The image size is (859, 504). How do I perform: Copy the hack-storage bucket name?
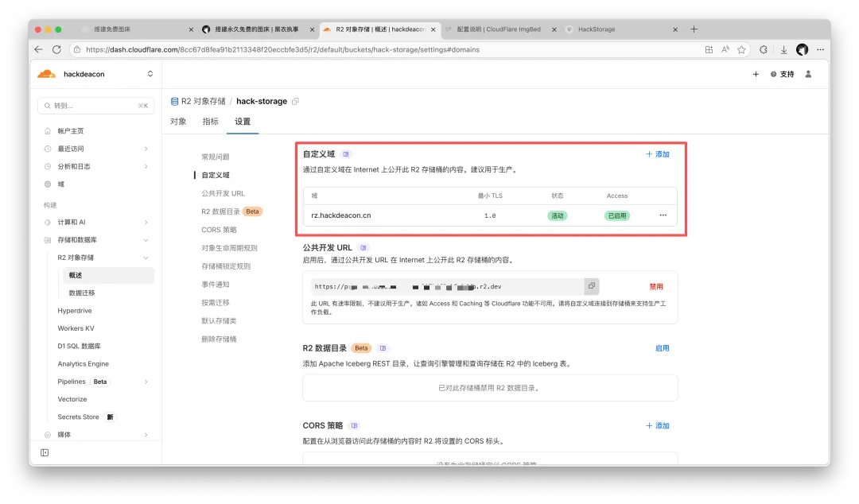pos(295,101)
